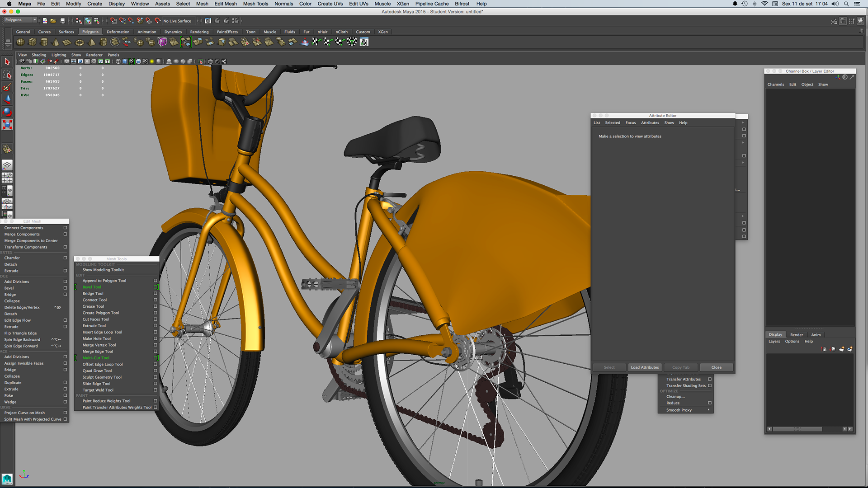This screenshot has height=488, width=868.
Task: Switch to the Deformation shelf tab
Action: point(118,32)
